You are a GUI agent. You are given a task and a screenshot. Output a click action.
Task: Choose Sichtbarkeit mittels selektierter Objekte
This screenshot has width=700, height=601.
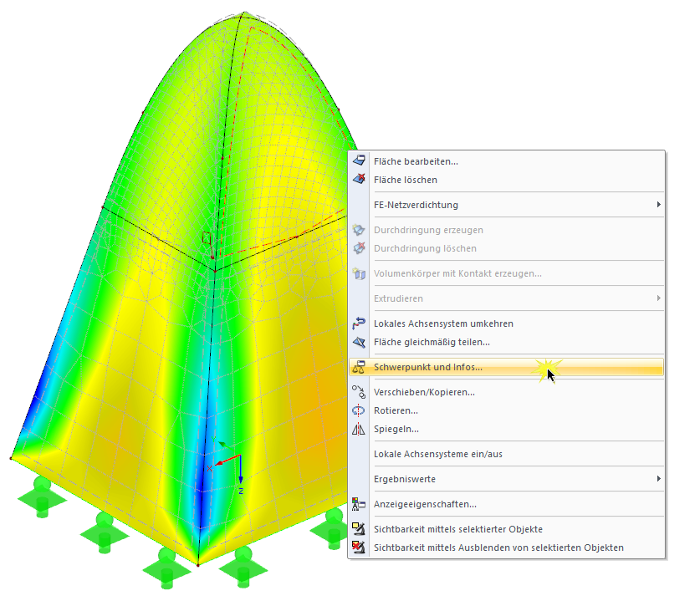click(x=506, y=529)
